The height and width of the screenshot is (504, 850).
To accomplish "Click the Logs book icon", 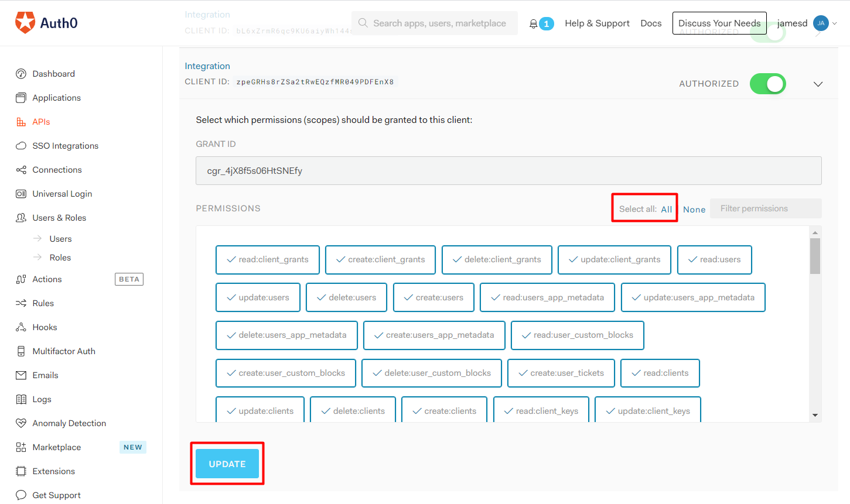I will tap(21, 399).
